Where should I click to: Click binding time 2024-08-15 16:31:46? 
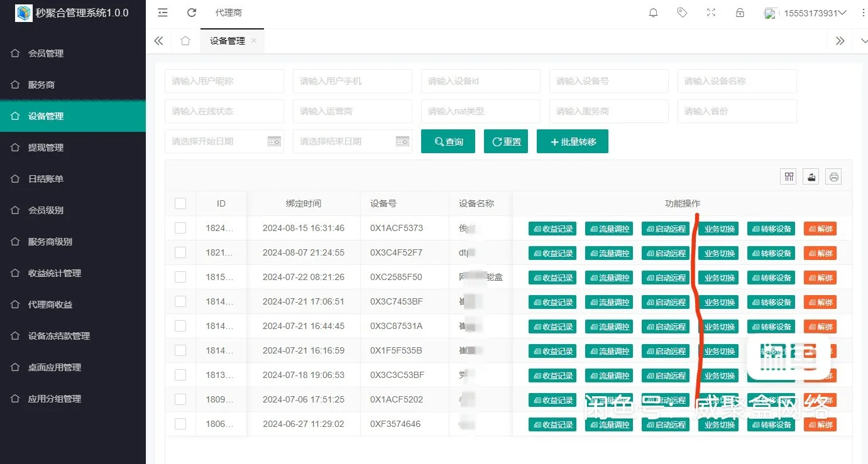tap(304, 228)
